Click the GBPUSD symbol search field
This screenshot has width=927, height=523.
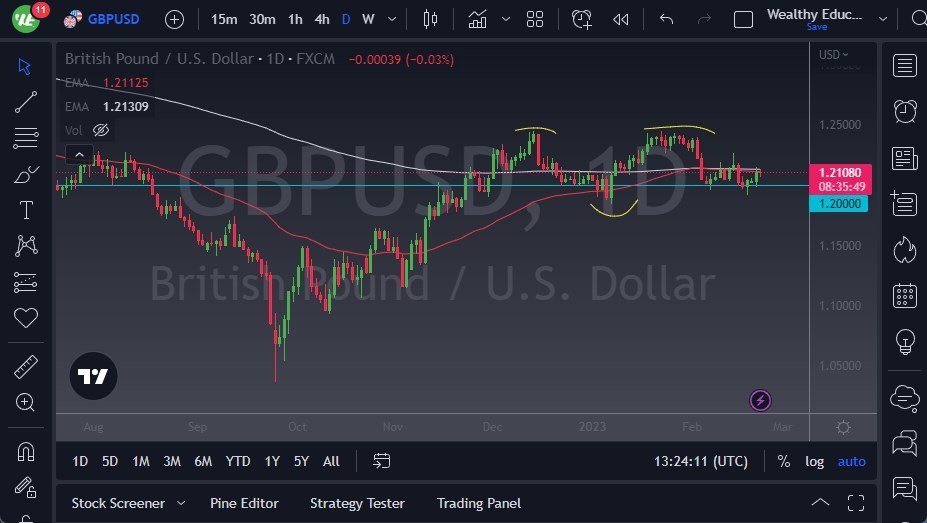[x=112, y=19]
